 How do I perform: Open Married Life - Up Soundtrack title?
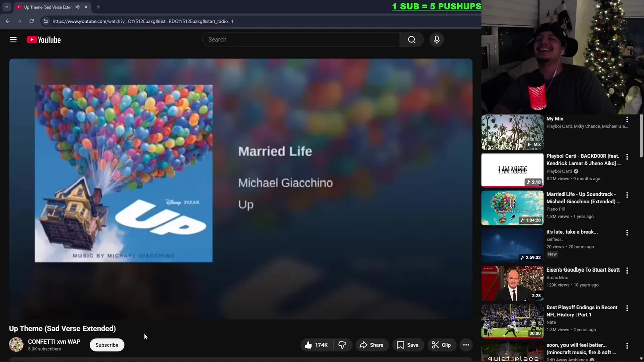(584, 198)
